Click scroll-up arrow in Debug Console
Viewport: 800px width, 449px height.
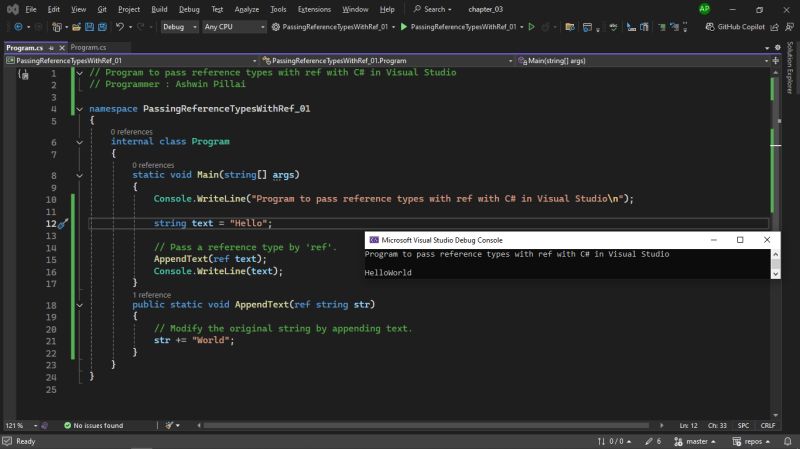(776, 254)
